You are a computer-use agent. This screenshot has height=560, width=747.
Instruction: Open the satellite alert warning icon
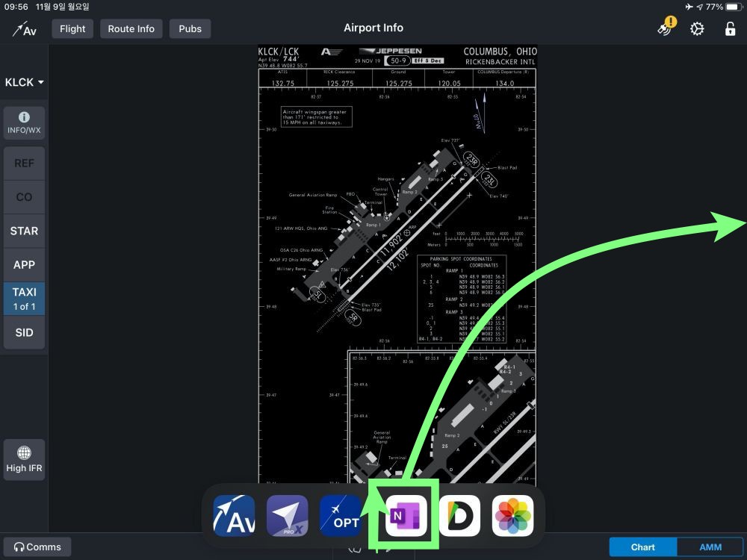click(665, 28)
